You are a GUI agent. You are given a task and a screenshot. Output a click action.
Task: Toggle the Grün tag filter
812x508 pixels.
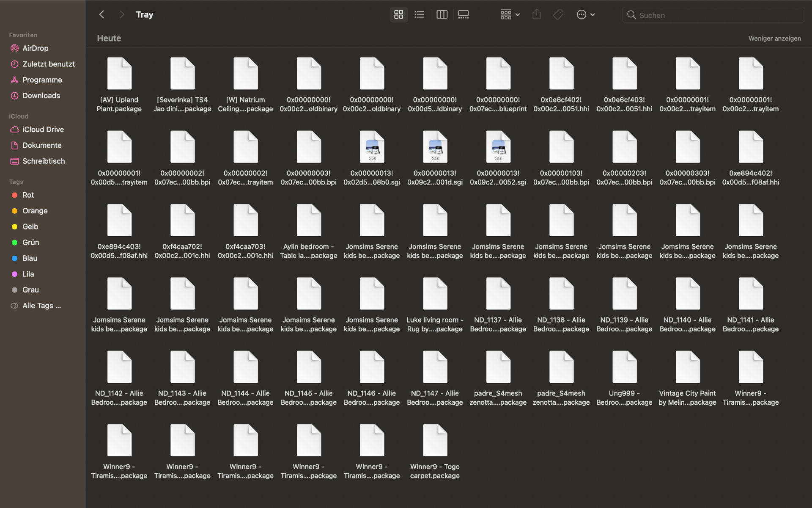pos(30,242)
